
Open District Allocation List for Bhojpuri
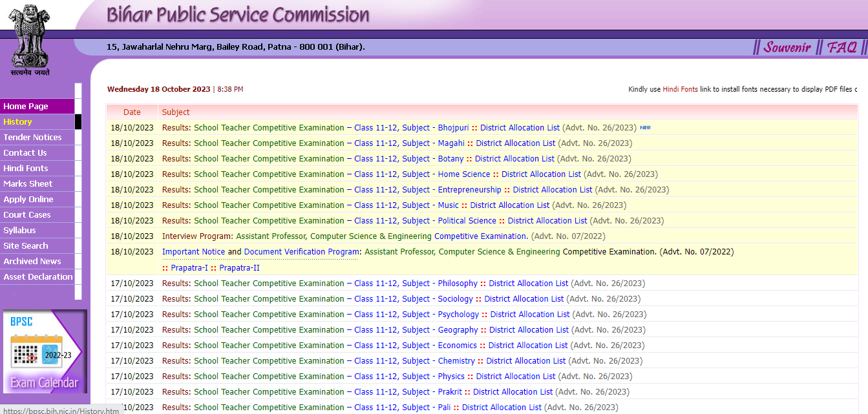coord(520,128)
